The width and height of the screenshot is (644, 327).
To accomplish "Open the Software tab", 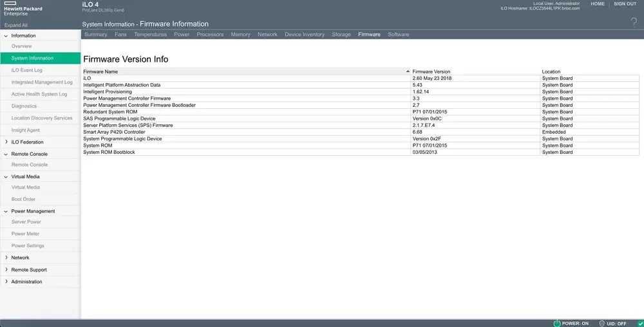I will (x=398, y=35).
